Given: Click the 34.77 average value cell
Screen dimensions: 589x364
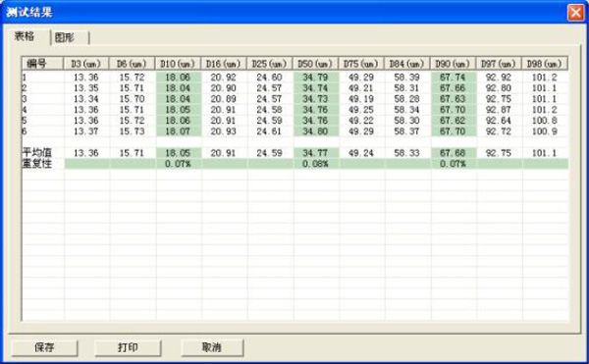Looking at the screenshot, I should click(x=315, y=153).
